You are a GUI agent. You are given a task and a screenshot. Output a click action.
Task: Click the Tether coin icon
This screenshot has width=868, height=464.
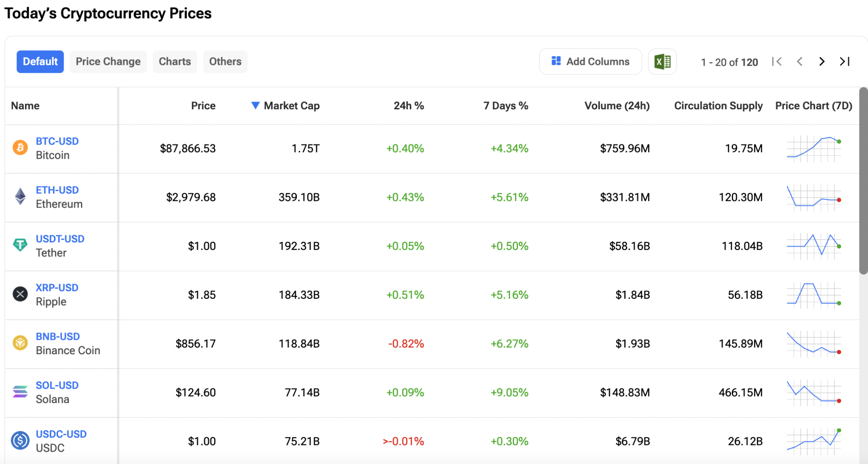20,245
